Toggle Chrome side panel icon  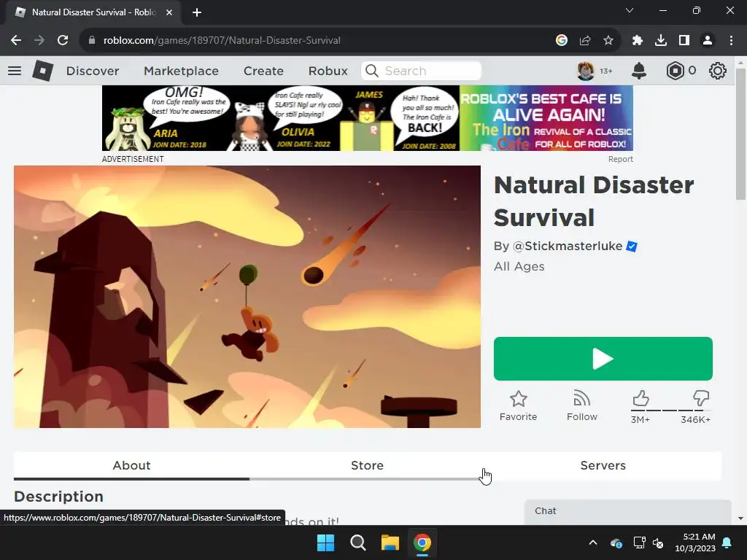[684, 41]
